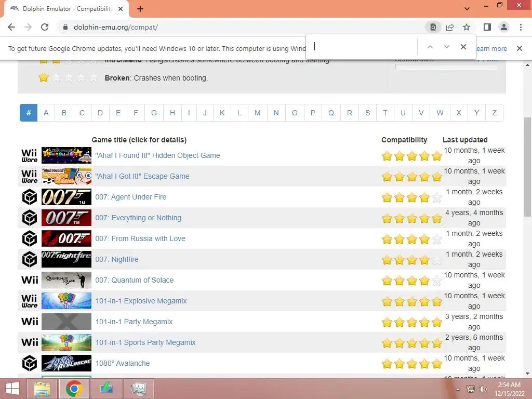Toggle the browser side panel icon
The width and height of the screenshot is (532, 399).
pyautogui.click(x=487, y=27)
